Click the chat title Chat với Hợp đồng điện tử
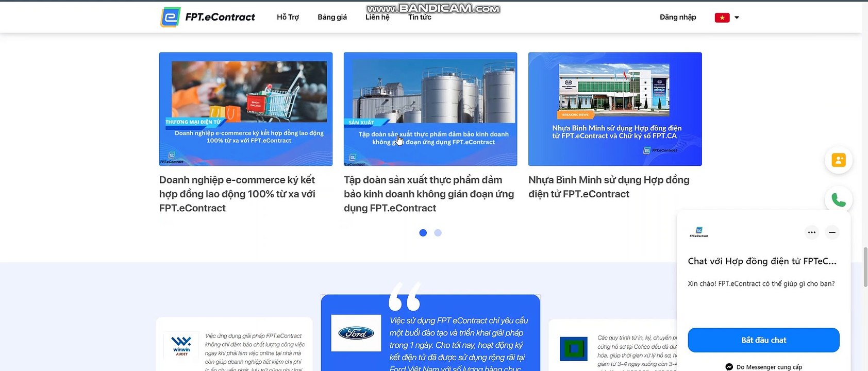The image size is (868, 371). click(x=762, y=261)
